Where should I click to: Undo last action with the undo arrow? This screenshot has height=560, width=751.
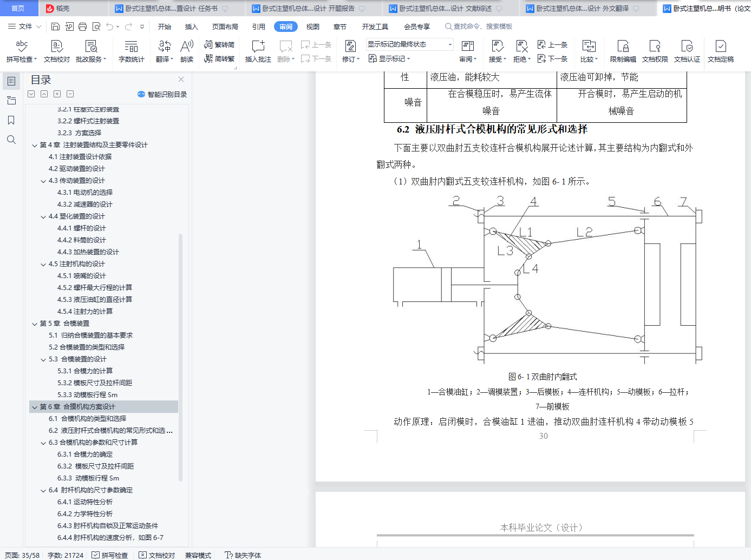coord(110,27)
